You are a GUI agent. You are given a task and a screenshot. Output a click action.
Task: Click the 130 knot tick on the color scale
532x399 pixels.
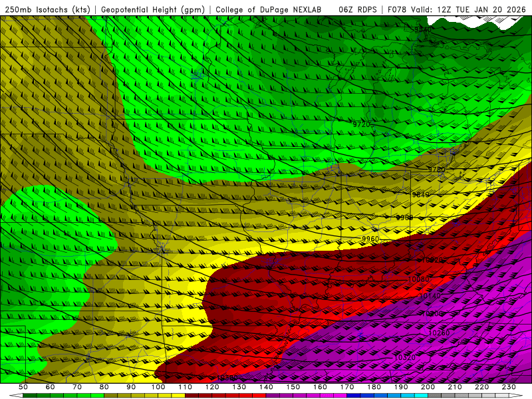tap(239, 387)
